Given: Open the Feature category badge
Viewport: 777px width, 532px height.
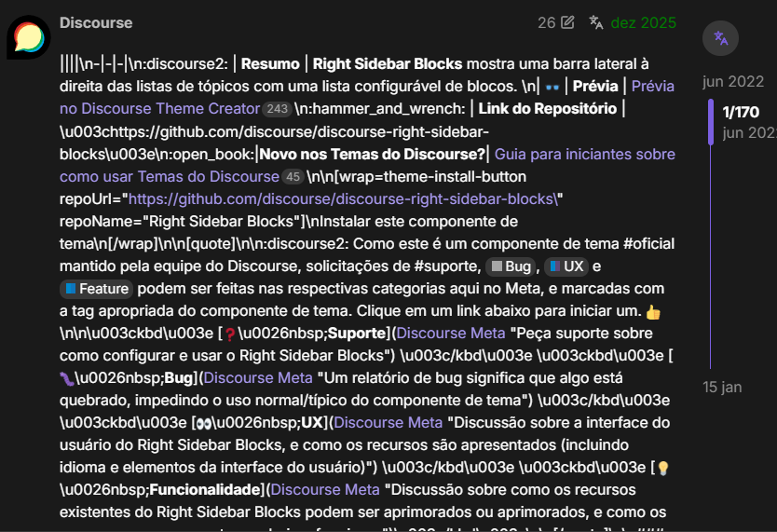Looking at the screenshot, I should 97,289.
